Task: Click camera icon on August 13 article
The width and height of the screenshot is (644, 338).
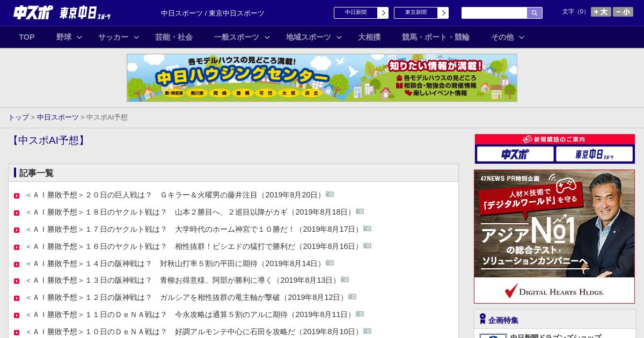Action: click(345, 280)
